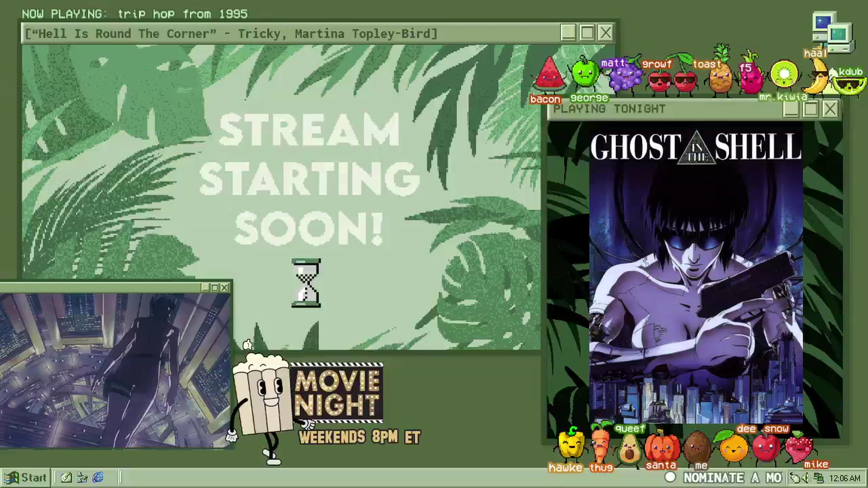Minimize the Hell Is Round The Corner window
Viewport: 868px width, 488px height.
[568, 33]
